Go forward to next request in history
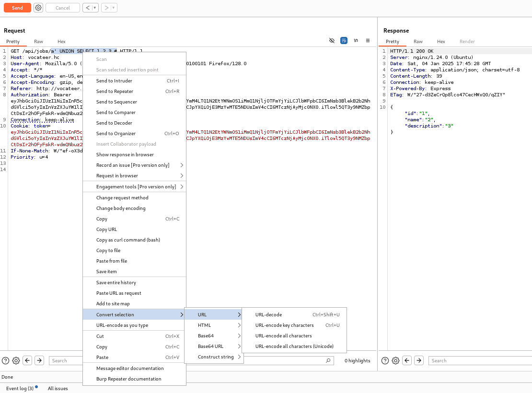The width and height of the screenshot is (532, 393). (106, 8)
